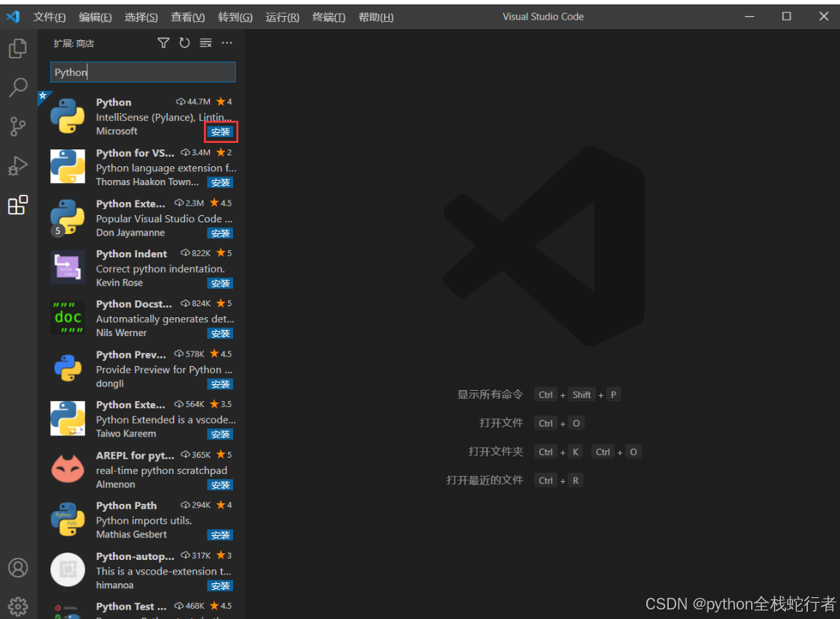The height and width of the screenshot is (619, 840).
Task: Click the filter extensions funnel icon
Action: point(163,43)
